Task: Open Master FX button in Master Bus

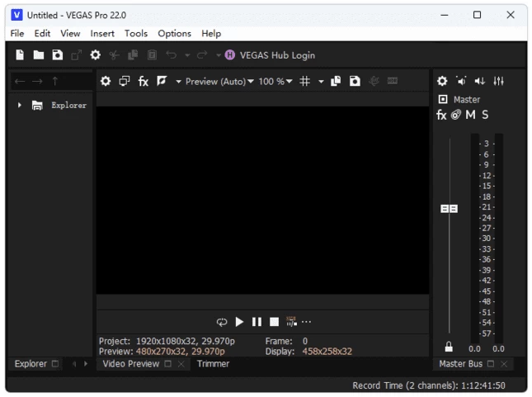Action: click(x=441, y=115)
